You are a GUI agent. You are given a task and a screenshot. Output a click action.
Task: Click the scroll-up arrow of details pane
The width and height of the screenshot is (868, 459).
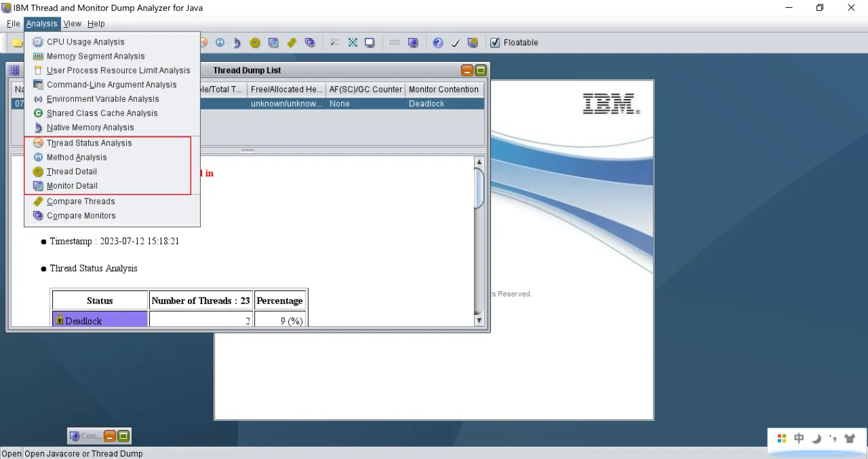click(x=479, y=161)
